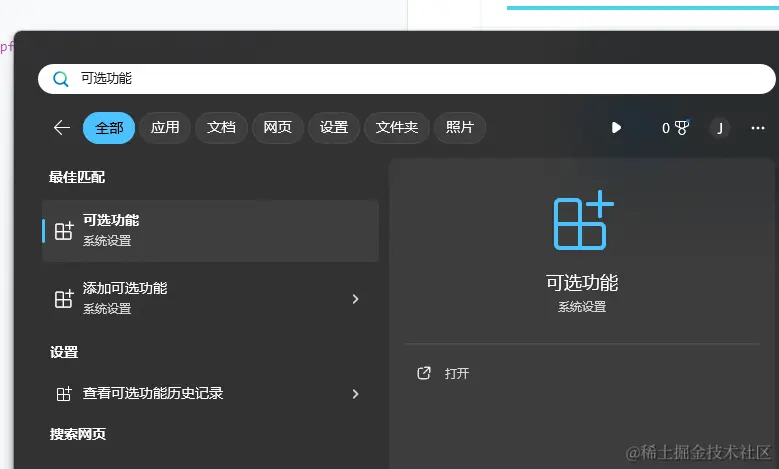Screen dimensions: 779x469
Task: Switch to the 网页 filter tab
Action: point(277,128)
